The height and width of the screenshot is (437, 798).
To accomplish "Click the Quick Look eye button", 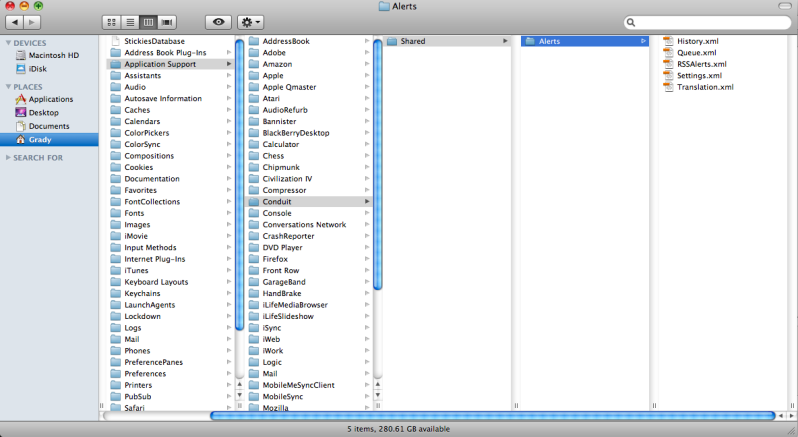I will (x=218, y=22).
